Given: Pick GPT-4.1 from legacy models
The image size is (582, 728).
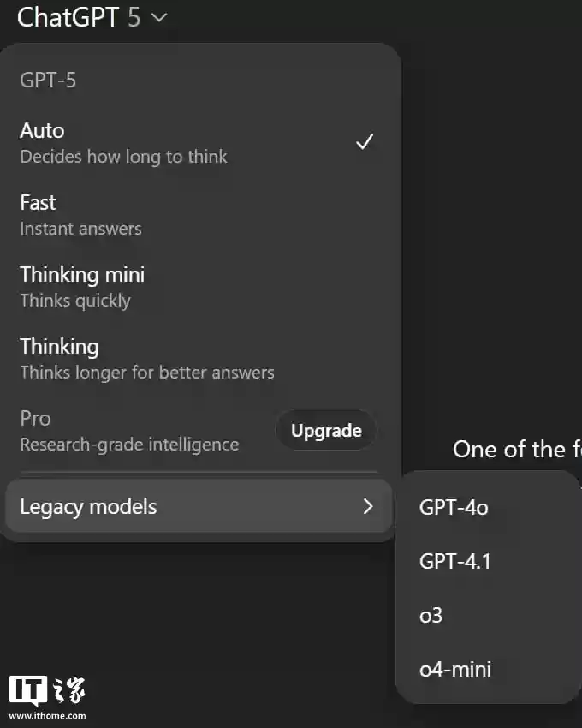Looking at the screenshot, I should 454,561.
